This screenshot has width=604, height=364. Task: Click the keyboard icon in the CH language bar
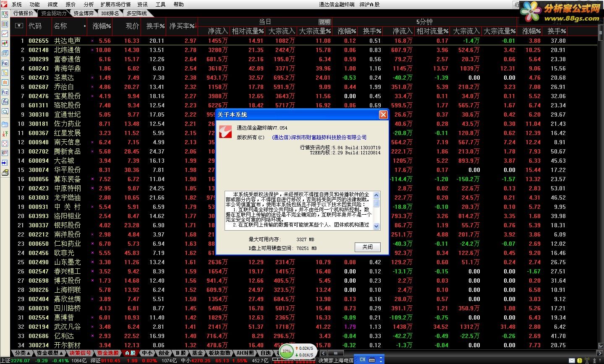[373, 360]
